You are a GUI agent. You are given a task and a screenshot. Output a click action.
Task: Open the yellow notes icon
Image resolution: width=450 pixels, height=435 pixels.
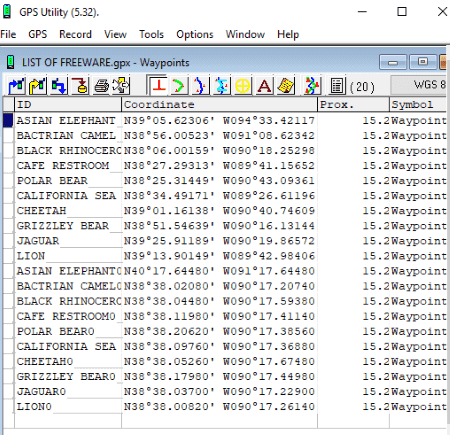point(286,86)
